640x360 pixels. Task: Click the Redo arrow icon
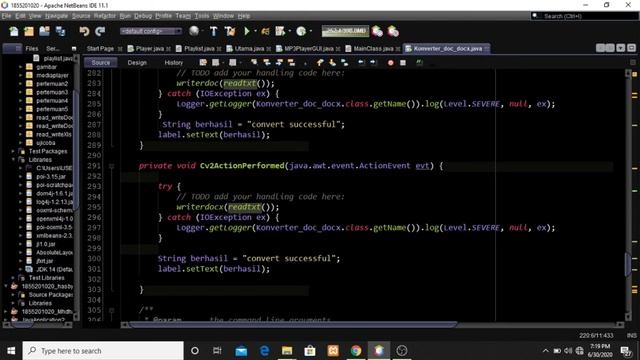coord(100,31)
